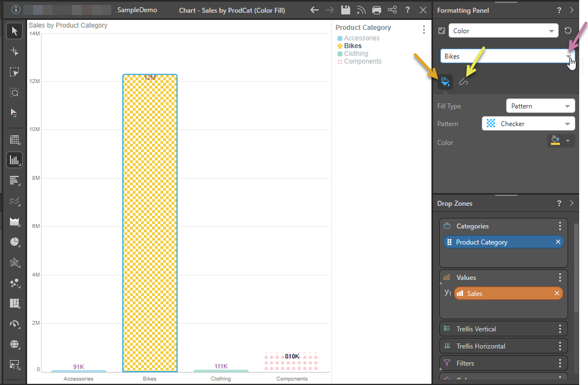Print the chart using printer icon

(x=377, y=10)
